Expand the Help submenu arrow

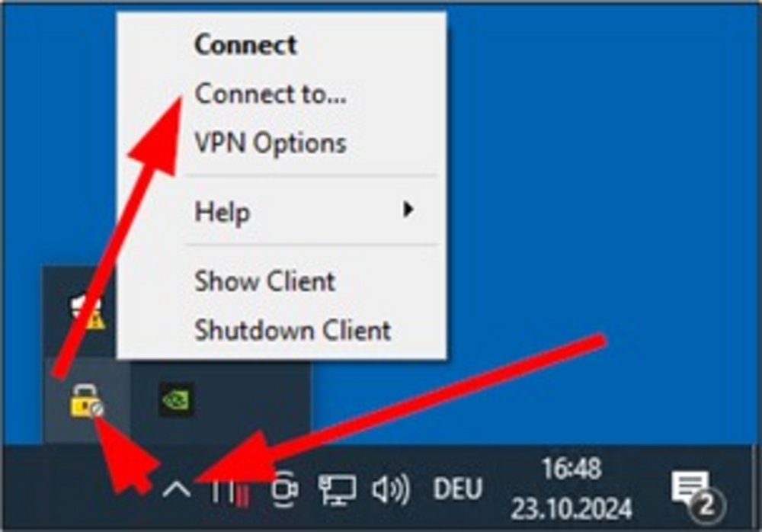pyautogui.click(x=408, y=210)
